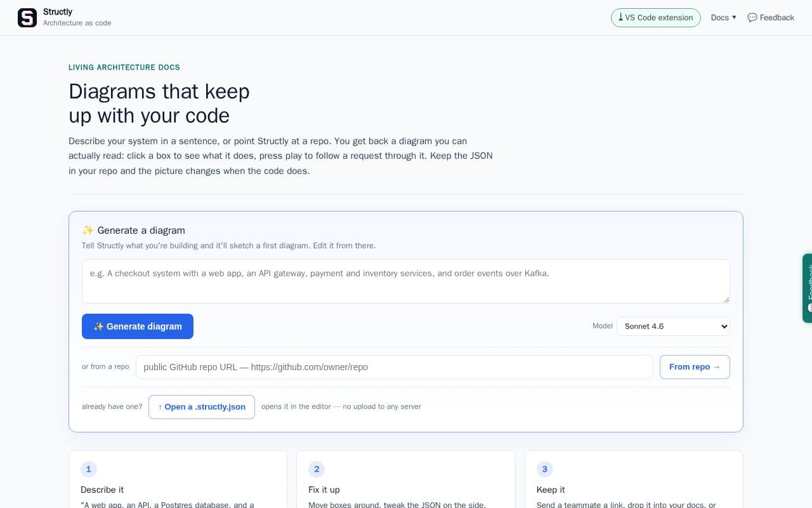Click the Structly brand name text
The image size is (812, 508).
point(58,12)
